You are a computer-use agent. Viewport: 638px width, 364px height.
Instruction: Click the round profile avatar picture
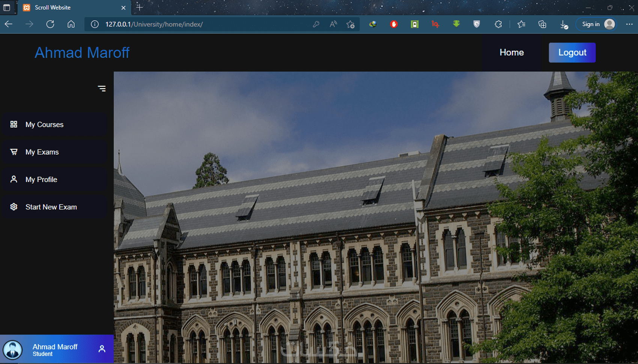13,350
